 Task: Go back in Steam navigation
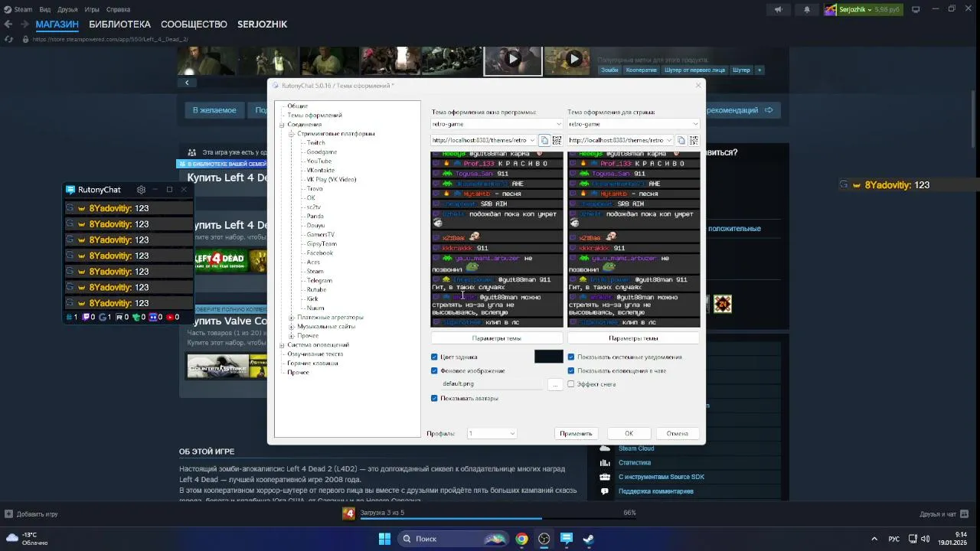pyautogui.click(x=8, y=24)
